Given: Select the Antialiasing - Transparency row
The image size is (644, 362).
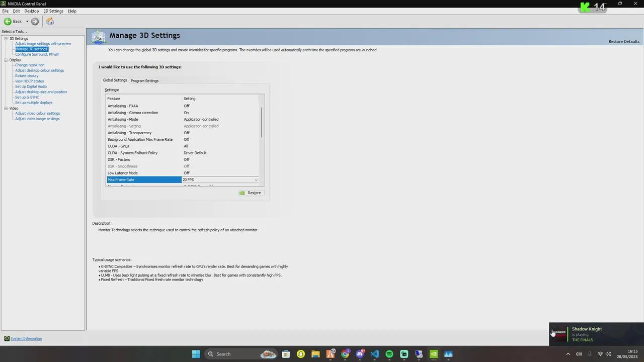Looking at the screenshot, I should 183,133.
